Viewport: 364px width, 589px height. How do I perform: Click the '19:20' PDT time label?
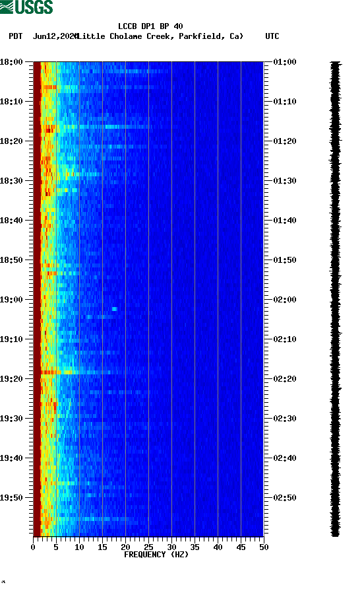pyautogui.click(x=11, y=379)
